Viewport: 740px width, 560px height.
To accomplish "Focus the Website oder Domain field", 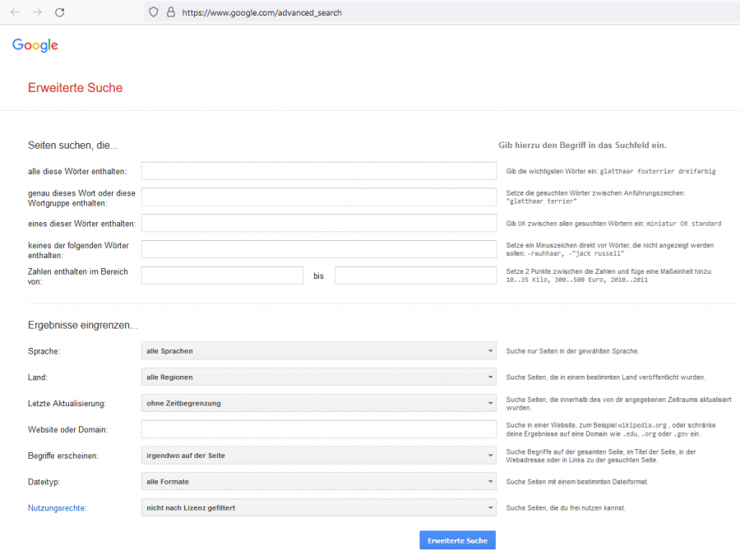I will click(318, 429).
